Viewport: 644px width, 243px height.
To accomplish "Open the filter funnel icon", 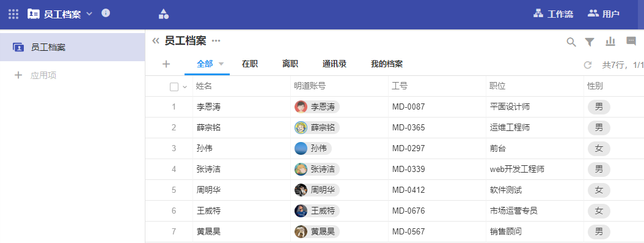I will (x=590, y=42).
